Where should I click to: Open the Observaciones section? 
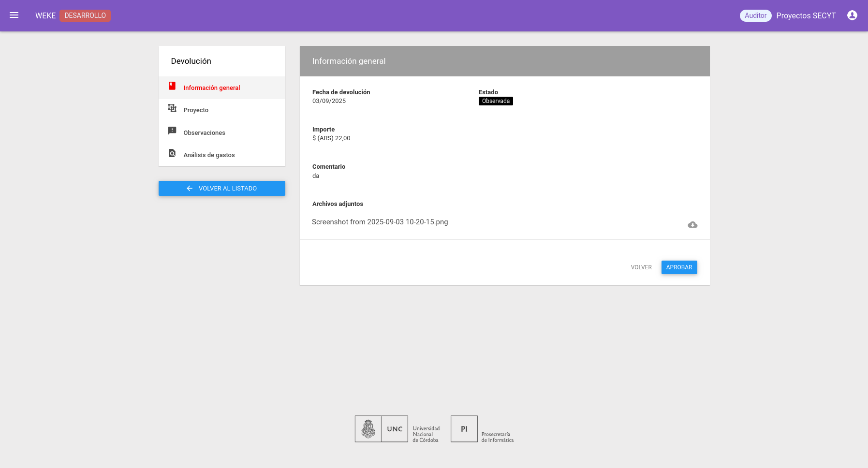click(204, 133)
